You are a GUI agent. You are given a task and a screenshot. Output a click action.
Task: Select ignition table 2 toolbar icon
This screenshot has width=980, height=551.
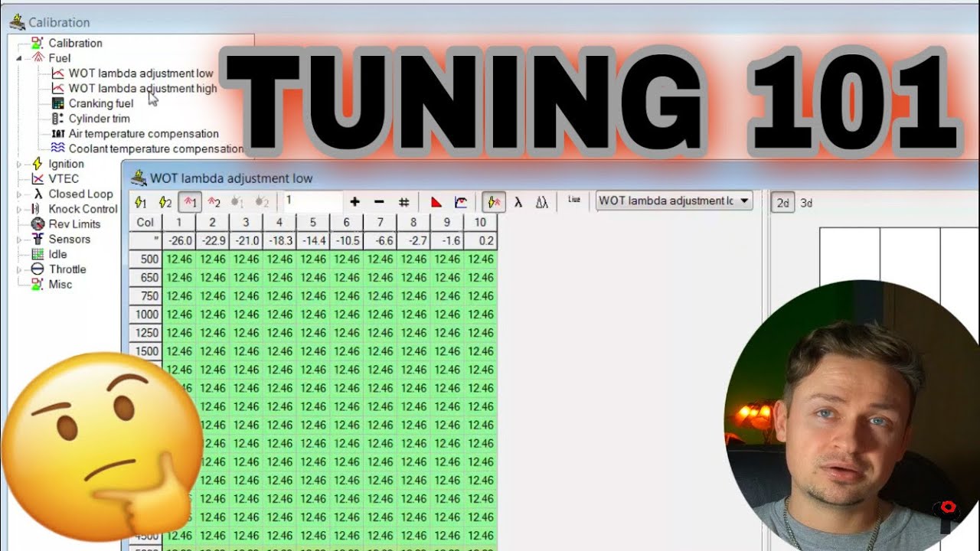coord(165,203)
